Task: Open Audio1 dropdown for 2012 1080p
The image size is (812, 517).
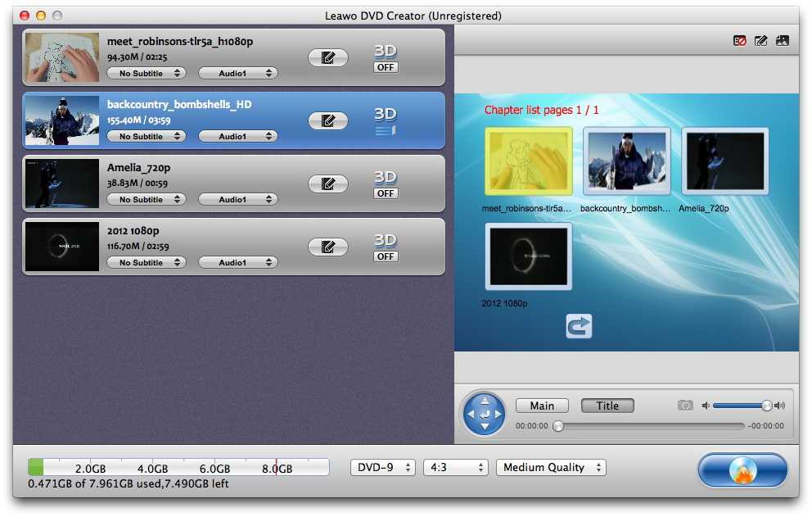Action: coord(238,262)
